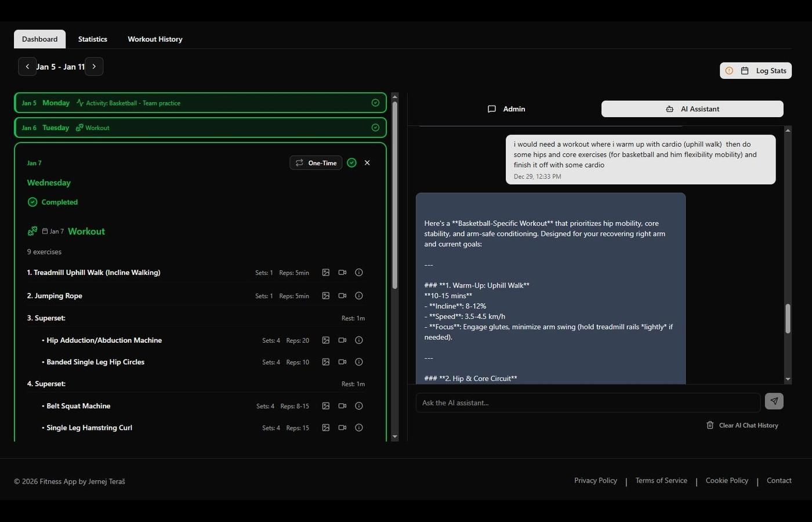Screen dimensions: 812x522
Task: Open image for Treadmill Uphill Walk exercise
Action: tap(326, 273)
